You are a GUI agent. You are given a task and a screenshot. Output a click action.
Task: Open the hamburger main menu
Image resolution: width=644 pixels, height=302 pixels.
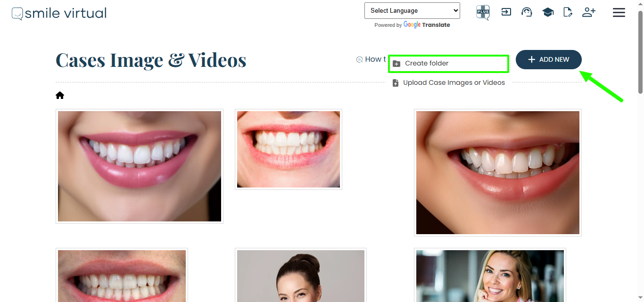619,13
